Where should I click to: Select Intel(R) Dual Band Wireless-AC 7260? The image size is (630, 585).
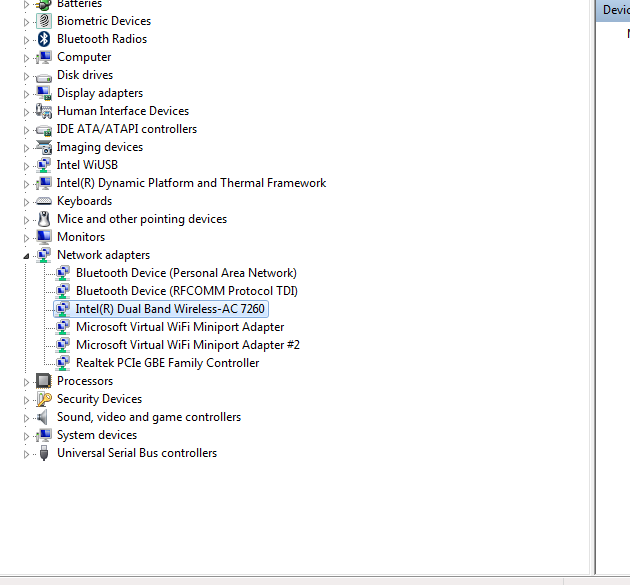[170, 309]
